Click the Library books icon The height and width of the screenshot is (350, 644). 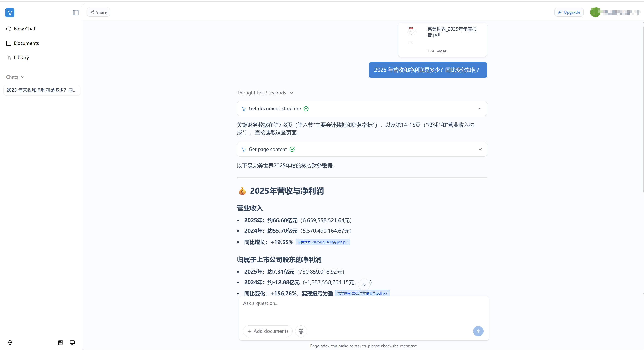(x=9, y=57)
